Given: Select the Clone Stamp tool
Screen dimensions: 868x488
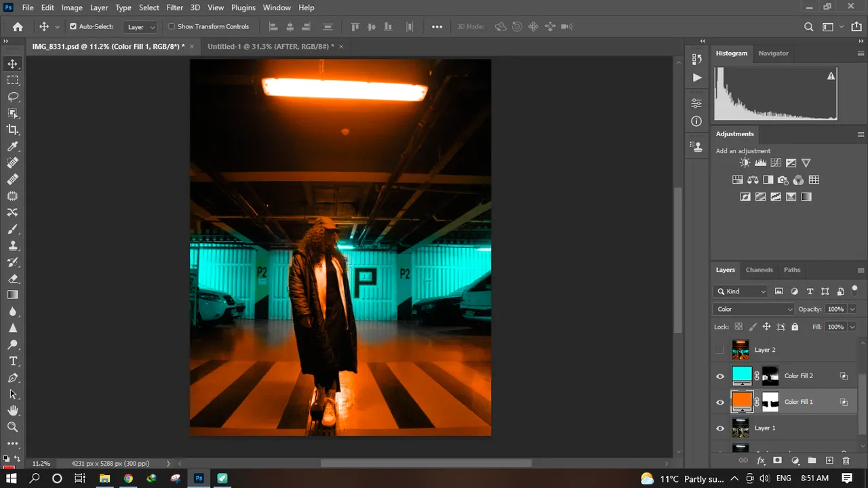Looking at the screenshot, I should tap(13, 245).
